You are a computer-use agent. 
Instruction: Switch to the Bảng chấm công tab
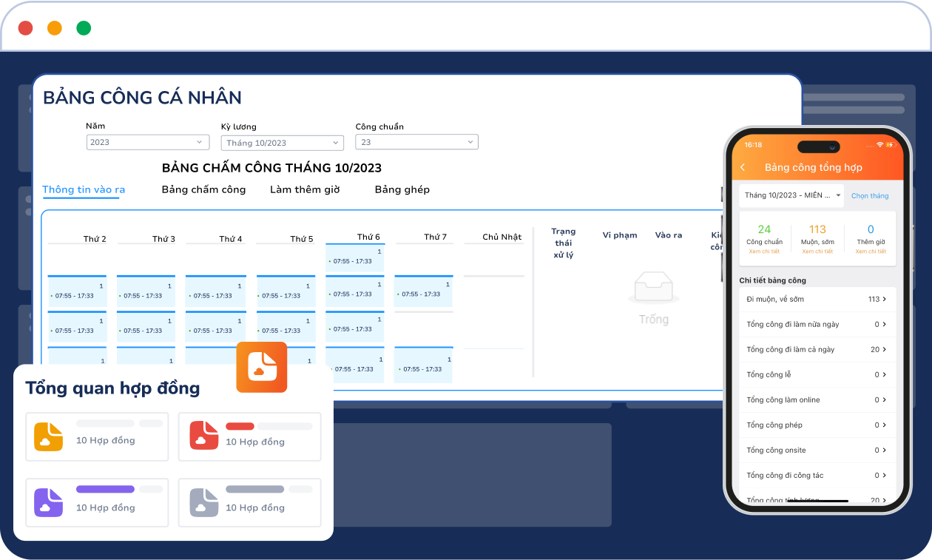[203, 189]
